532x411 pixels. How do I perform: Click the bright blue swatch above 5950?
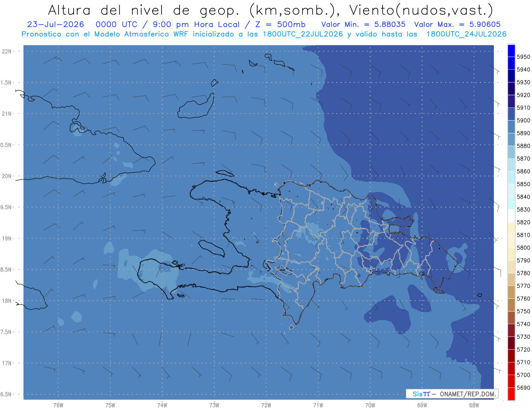click(x=511, y=51)
